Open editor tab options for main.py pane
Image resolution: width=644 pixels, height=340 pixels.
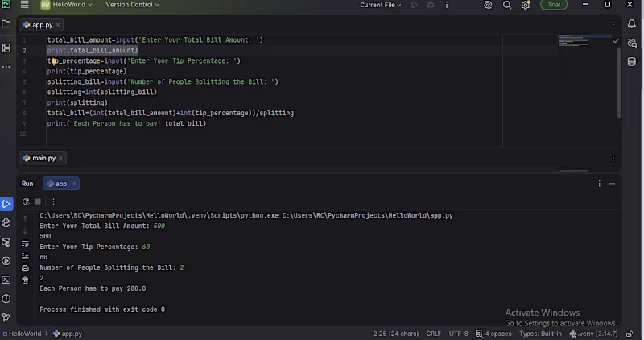613,158
